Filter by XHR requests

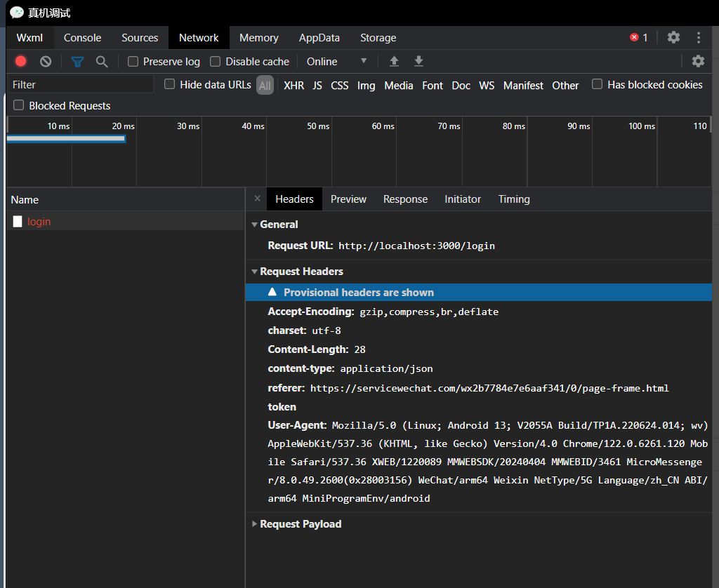pos(294,85)
